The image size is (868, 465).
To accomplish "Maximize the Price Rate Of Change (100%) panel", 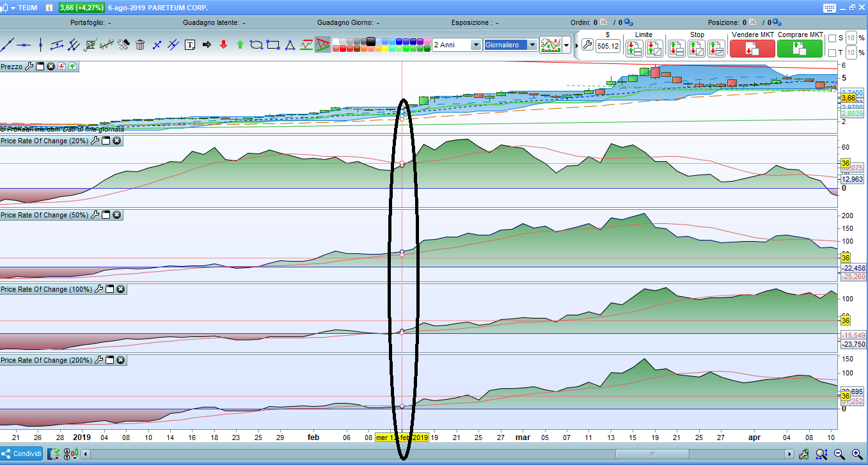I will 110,289.
